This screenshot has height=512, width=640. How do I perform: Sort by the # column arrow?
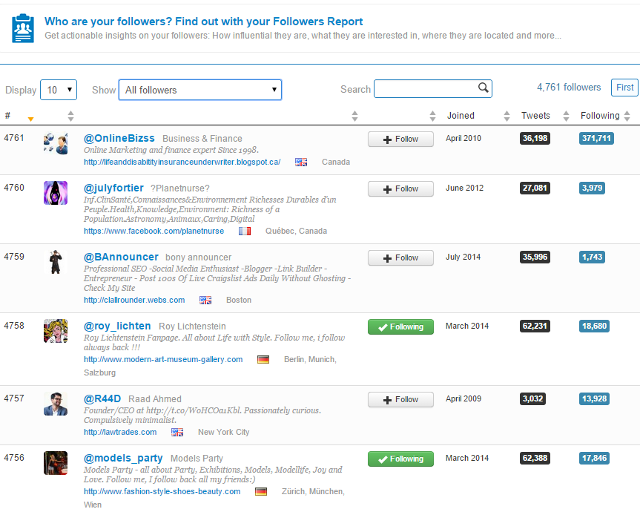click(x=31, y=119)
